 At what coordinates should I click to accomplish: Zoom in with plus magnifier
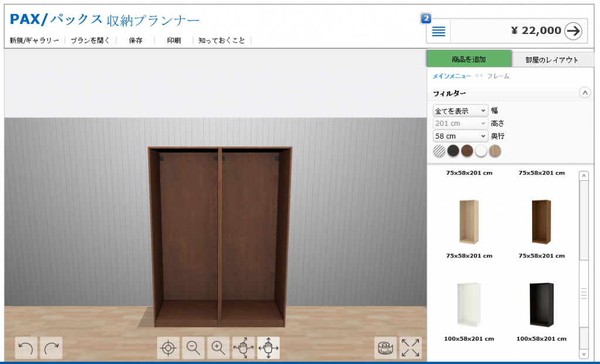[218, 348]
